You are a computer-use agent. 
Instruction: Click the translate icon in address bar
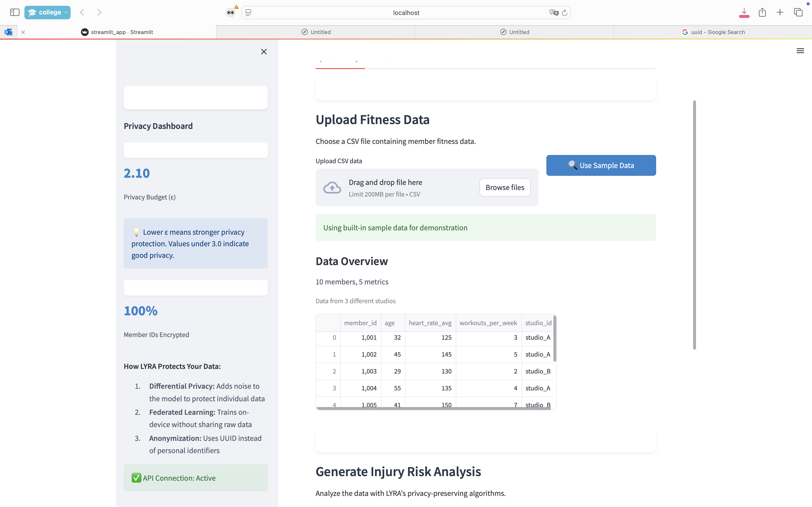[553, 13]
